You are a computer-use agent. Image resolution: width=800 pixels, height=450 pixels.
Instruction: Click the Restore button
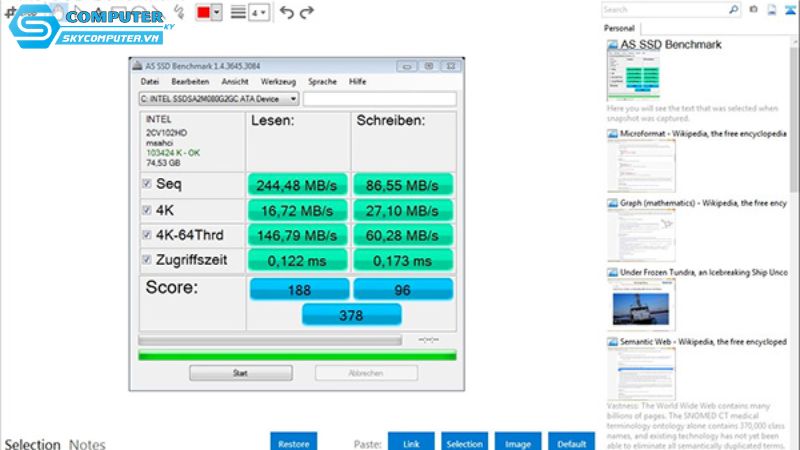[x=293, y=442]
